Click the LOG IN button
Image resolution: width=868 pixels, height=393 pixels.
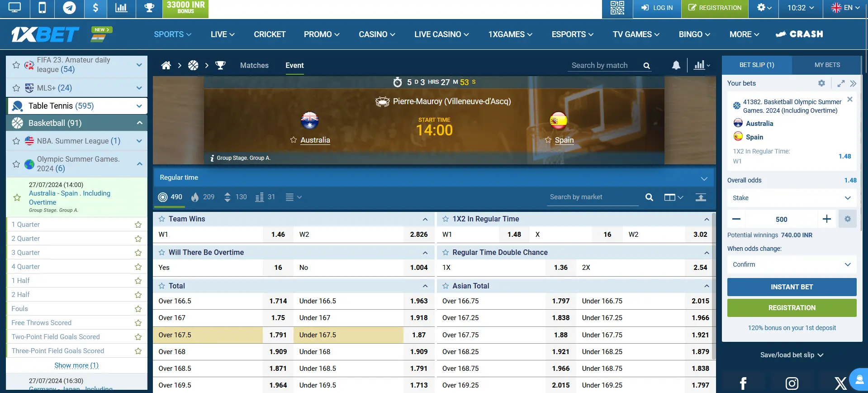pos(657,8)
